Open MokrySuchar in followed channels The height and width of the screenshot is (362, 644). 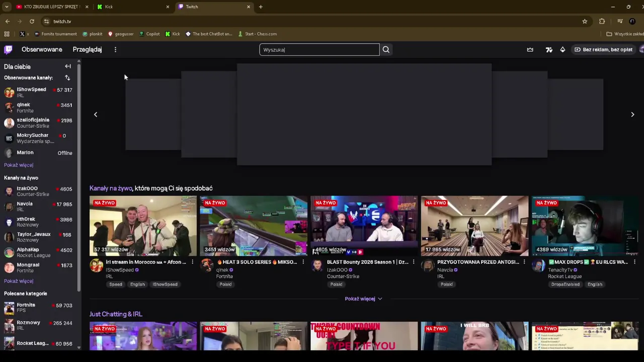pyautogui.click(x=39, y=138)
